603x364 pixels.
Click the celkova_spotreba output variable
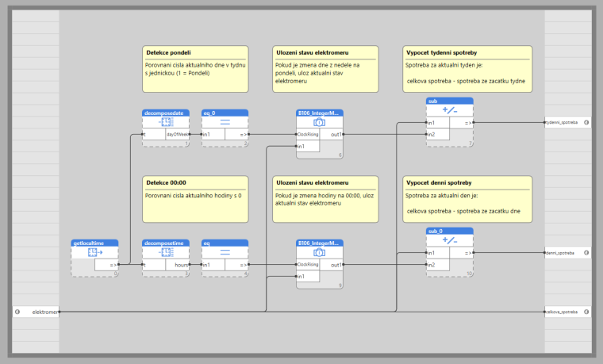coord(563,312)
